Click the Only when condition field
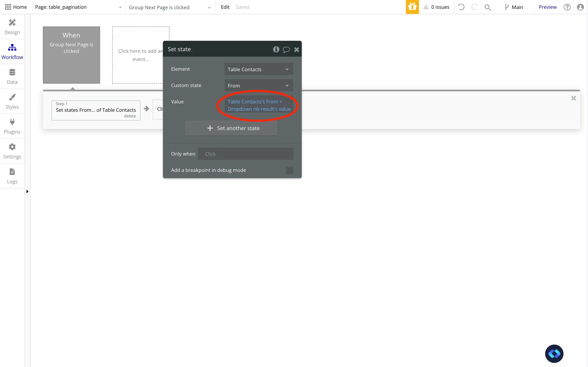Image resolution: width=588 pixels, height=367 pixels. tap(245, 154)
